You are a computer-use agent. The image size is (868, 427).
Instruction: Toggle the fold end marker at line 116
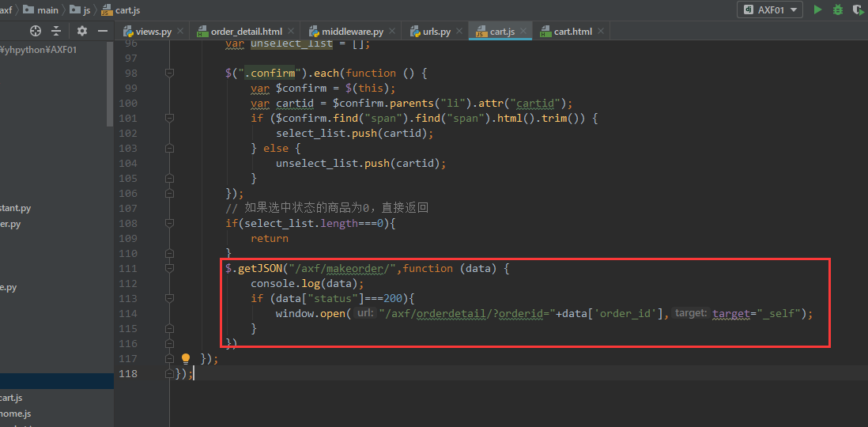[170, 343]
